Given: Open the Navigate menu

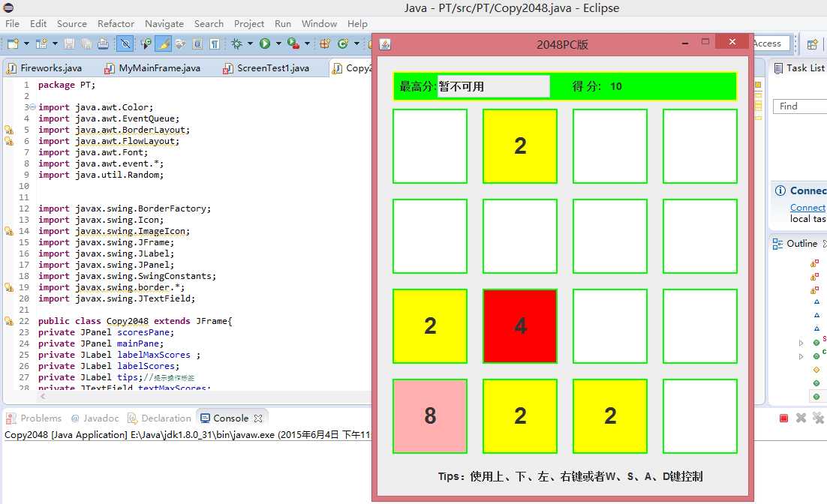Looking at the screenshot, I should (x=164, y=24).
